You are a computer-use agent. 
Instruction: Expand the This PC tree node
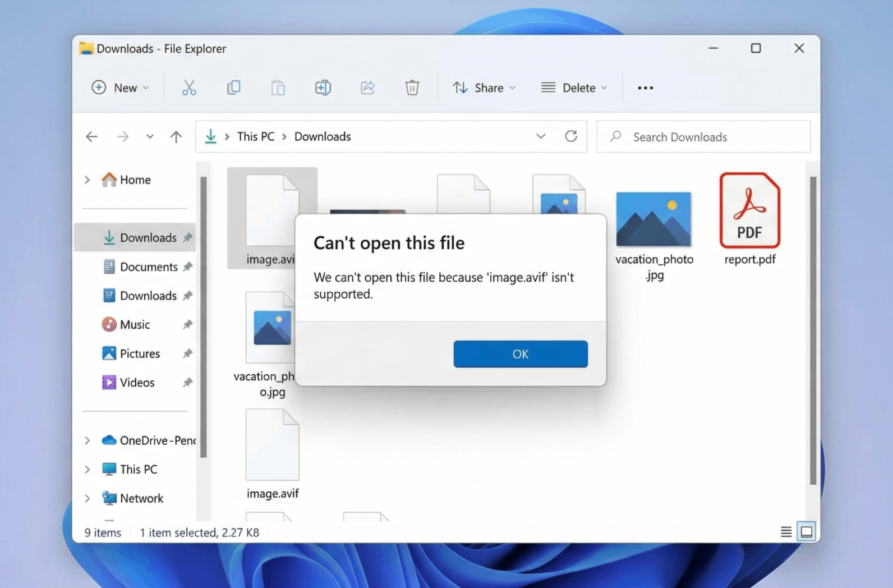click(87, 469)
